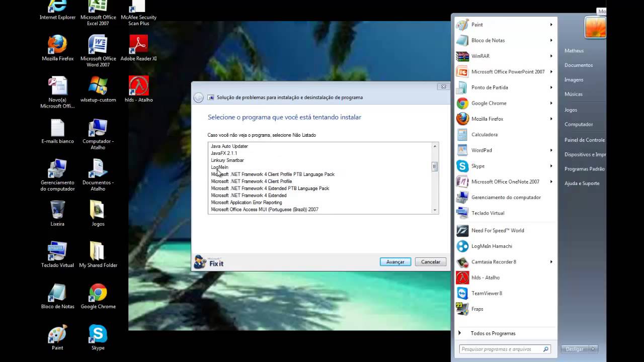
Task: Select Gerenciamento do computador desktop icon
Action: coord(57,175)
